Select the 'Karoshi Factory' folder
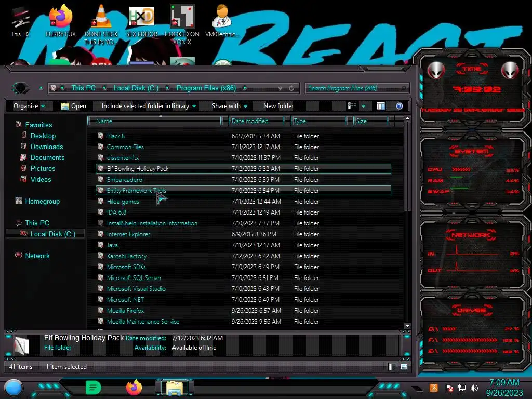This screenshot has width=532, height=399. click(243, 256)
